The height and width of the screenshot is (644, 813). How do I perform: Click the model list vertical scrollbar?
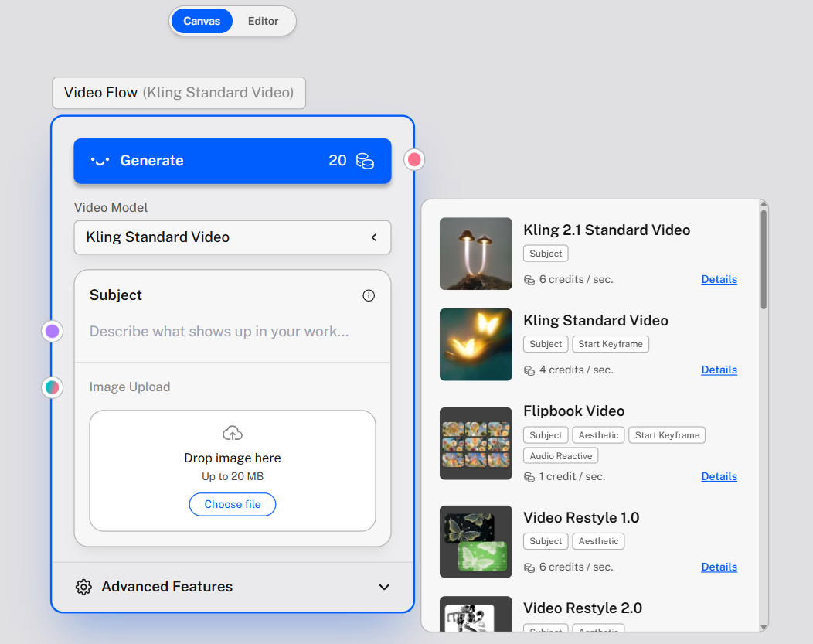764,259
